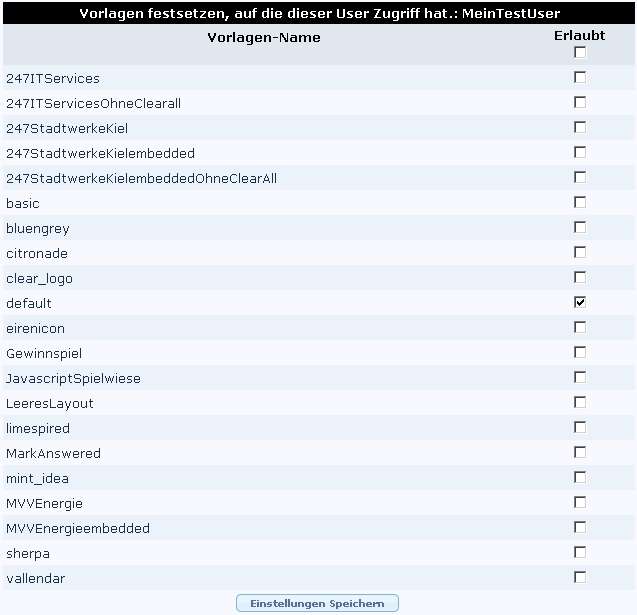This screenshot has width=637, height=615.
Task: Check the mint_idea template checkbox
Action: (x=580, y=477)
